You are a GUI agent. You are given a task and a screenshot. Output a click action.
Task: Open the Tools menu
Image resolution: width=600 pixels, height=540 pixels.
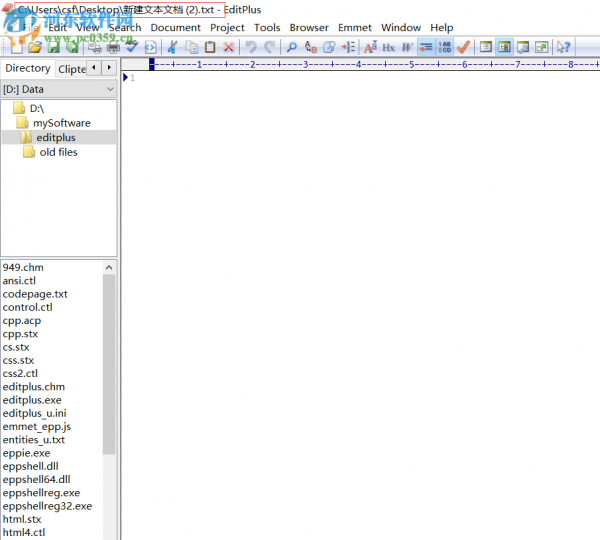coord(267,28)
